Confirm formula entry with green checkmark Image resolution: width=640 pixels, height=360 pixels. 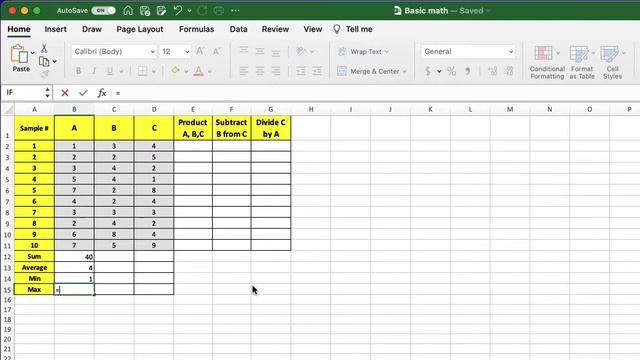pyautogui.click(x=83, y=93)
